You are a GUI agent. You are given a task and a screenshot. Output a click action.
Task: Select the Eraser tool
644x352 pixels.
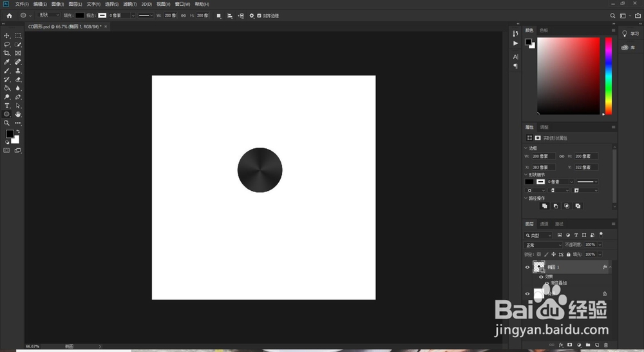tap(17, 79)
